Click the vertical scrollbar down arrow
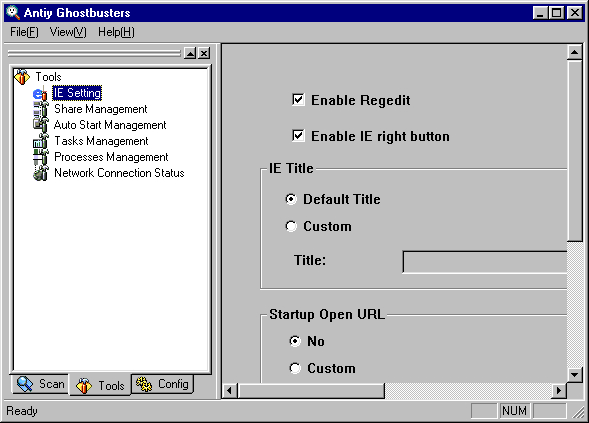The image size is (589, 423). click(x=574, y=374)
